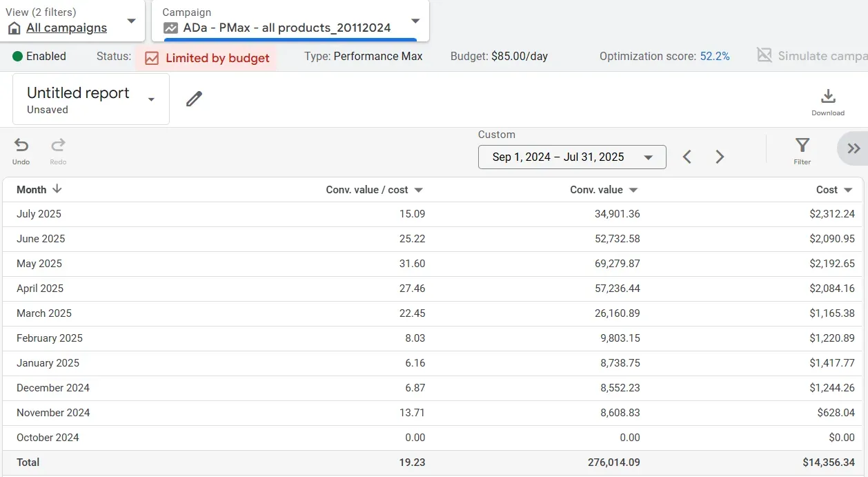Open the Untitled report dropdown
This screenshot has width=868, height=477.
click(x=150, y=99)
